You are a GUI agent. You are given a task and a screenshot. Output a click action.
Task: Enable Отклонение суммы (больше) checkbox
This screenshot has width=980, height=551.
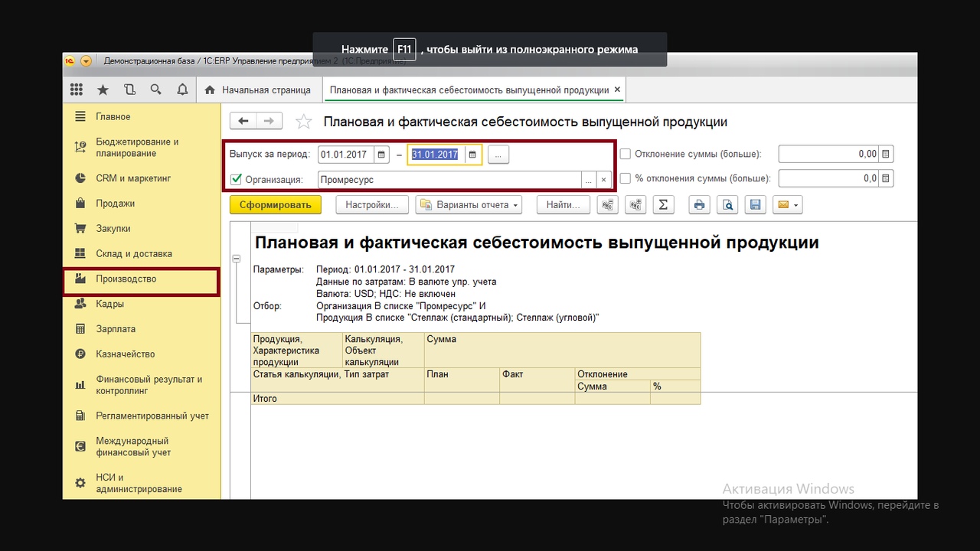[626, 154]
